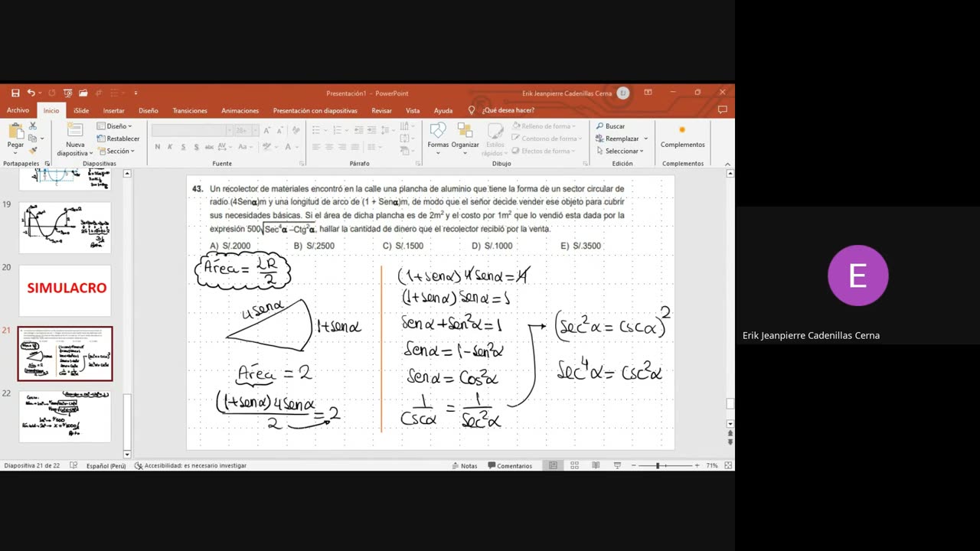The width and height of the screenshot is (980, 551).
Task: Click Buscar to find text
Action: tap(611, 126)
